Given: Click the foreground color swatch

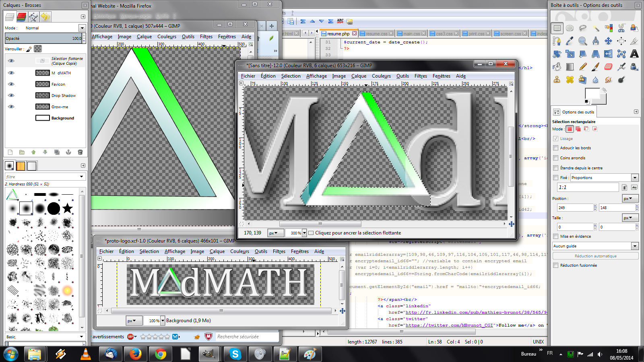Looking at the screenshot, I should [591, 95].
